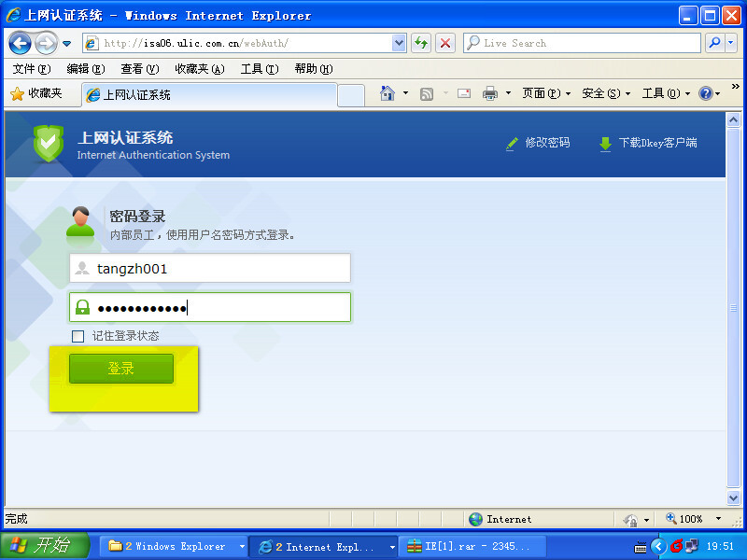Click the Read Mail envelope icon
This screenshot has height=560, width=747.
(x=463, y=93)
